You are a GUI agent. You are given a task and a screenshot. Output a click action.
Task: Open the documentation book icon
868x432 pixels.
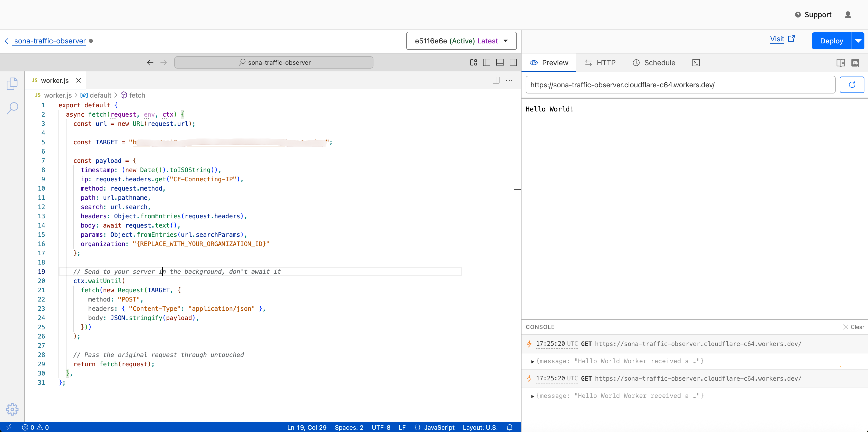pos(840,63)
